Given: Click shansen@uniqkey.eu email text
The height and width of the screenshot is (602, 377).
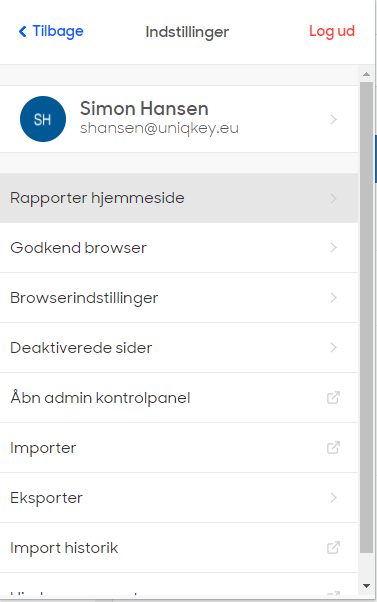Looking at the screenshot, I should click(x=159, y=128).
